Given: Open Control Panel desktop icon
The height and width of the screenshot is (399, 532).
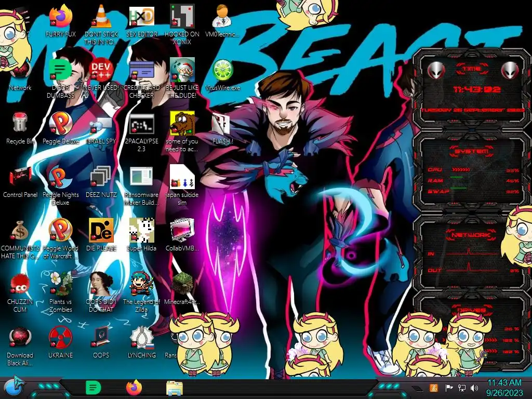Looking at the screenshot, I should [20, 177].
